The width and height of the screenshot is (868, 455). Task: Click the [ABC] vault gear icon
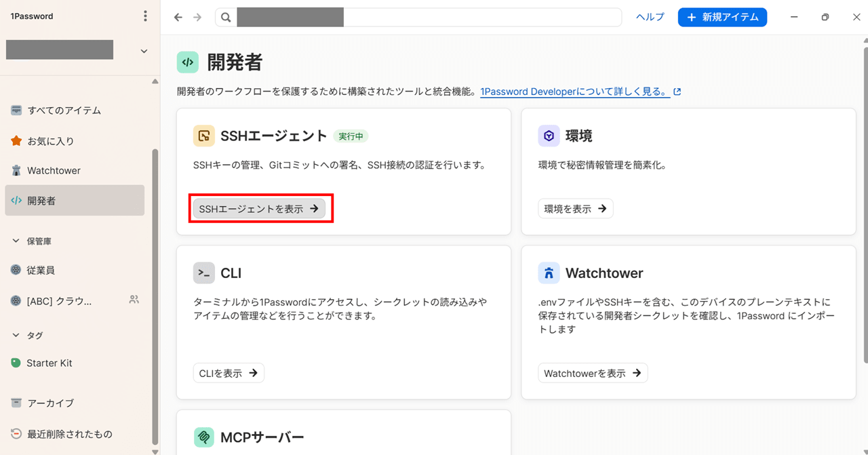[x=16, y=300]
